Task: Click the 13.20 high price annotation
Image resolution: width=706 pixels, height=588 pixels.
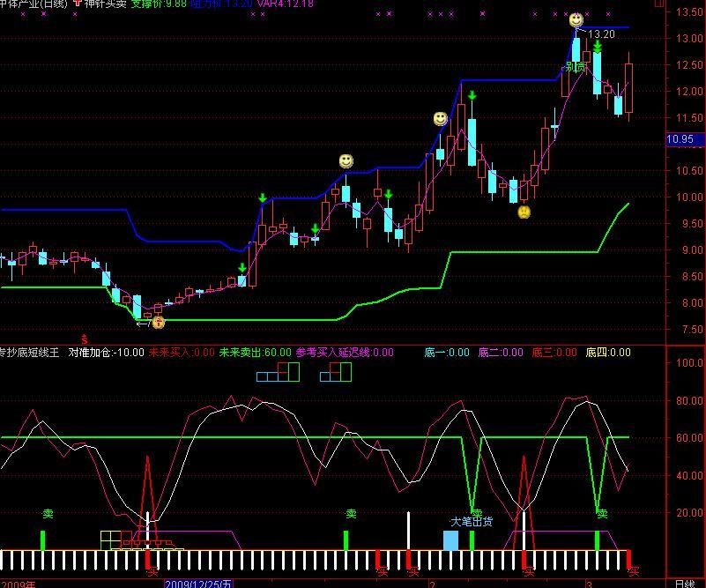Action: click(601, 34)
